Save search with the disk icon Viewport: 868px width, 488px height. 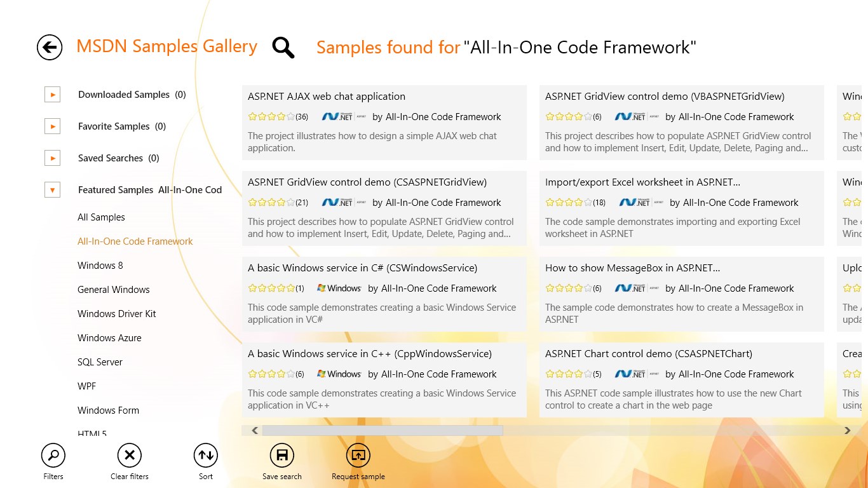(282, 455)
